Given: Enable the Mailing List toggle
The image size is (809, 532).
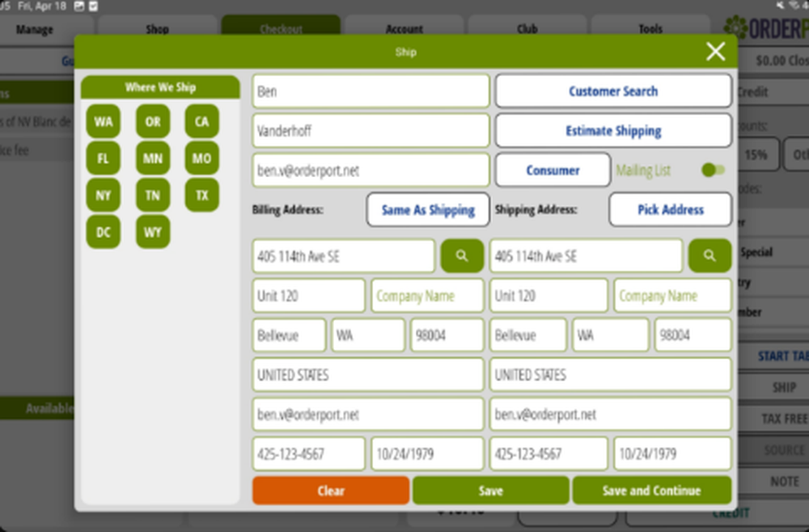Looking at the screenshot, I should click(x=712, y=170).
